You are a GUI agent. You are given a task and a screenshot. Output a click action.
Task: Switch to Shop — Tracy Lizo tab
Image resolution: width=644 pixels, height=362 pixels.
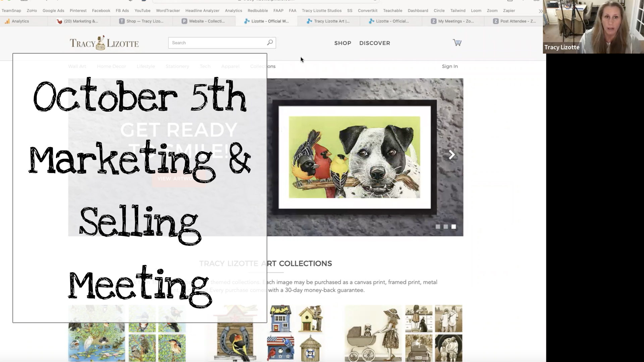(142, 21)
